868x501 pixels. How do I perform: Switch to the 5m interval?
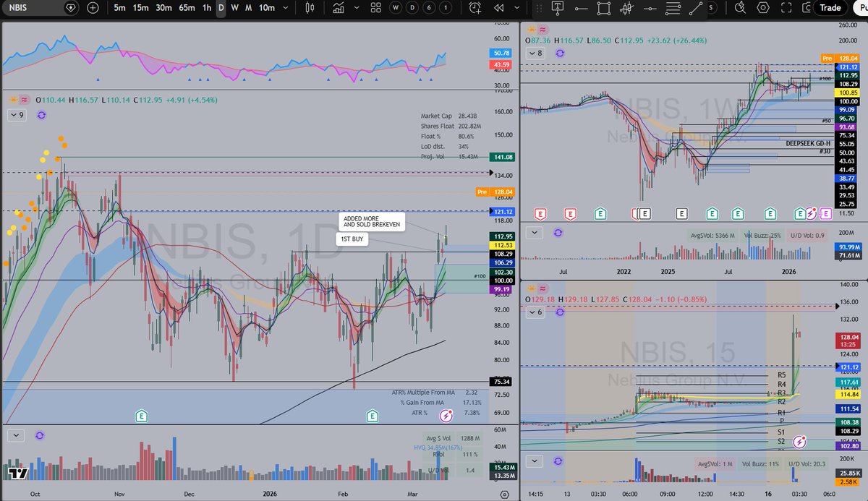tap(120, 8)
